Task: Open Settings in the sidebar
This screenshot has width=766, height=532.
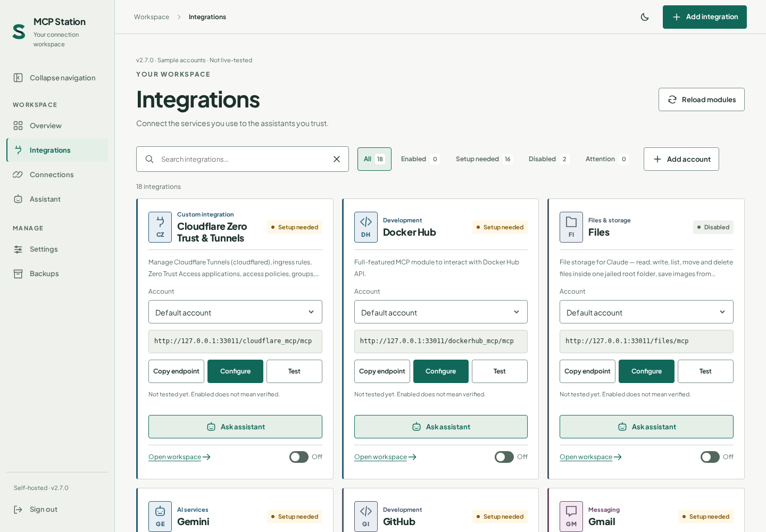Action: (57, 249)
